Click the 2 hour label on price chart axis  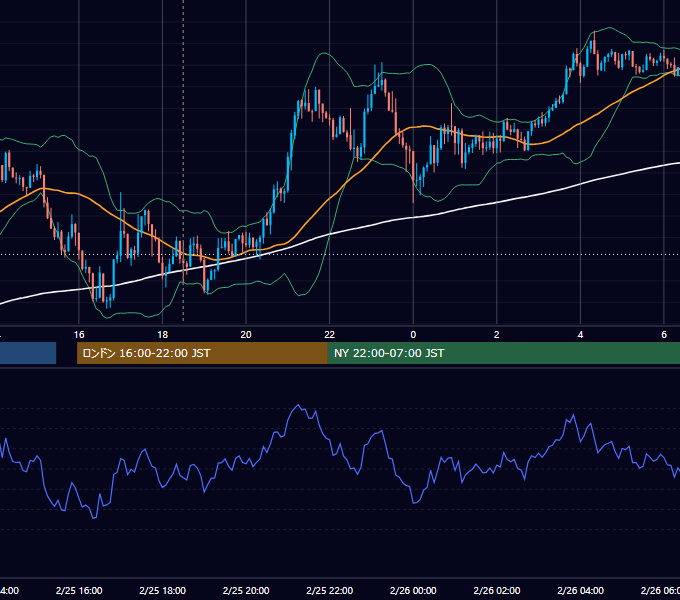point(497,335)
